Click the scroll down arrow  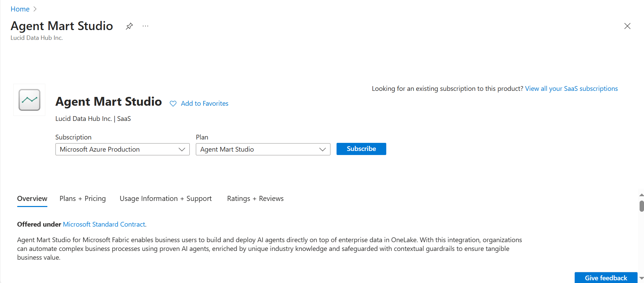[x=641, y=278]
